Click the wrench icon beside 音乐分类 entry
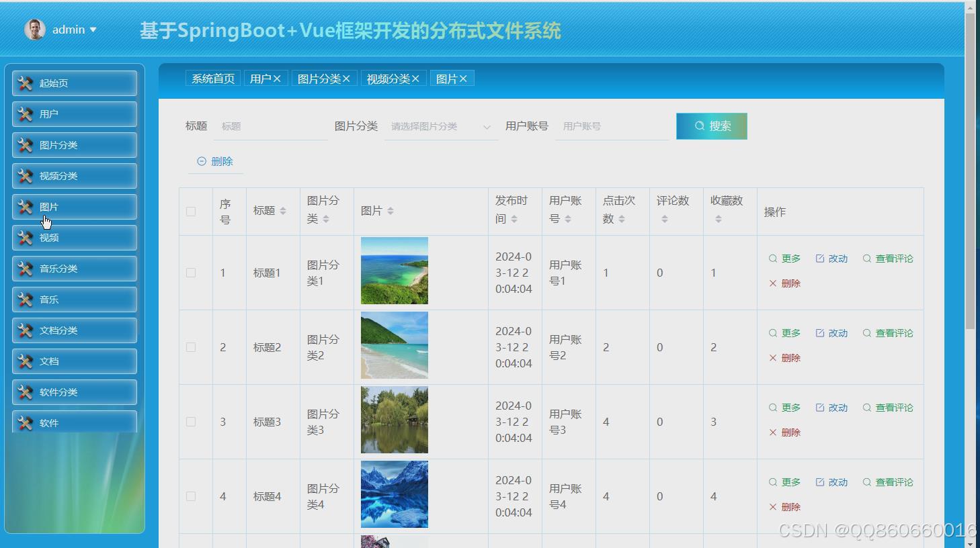Viewport: 980px width, 548px height. tap(25, 268)
